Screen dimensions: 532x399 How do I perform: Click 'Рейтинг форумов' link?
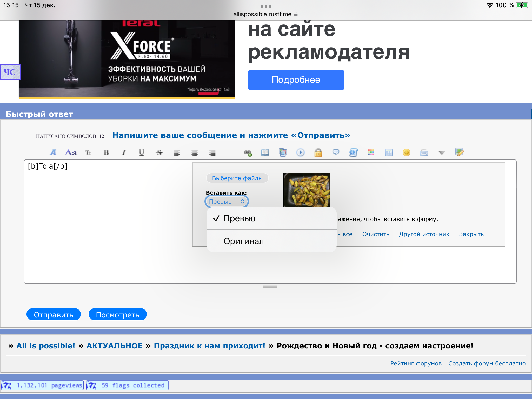point(416,363)
